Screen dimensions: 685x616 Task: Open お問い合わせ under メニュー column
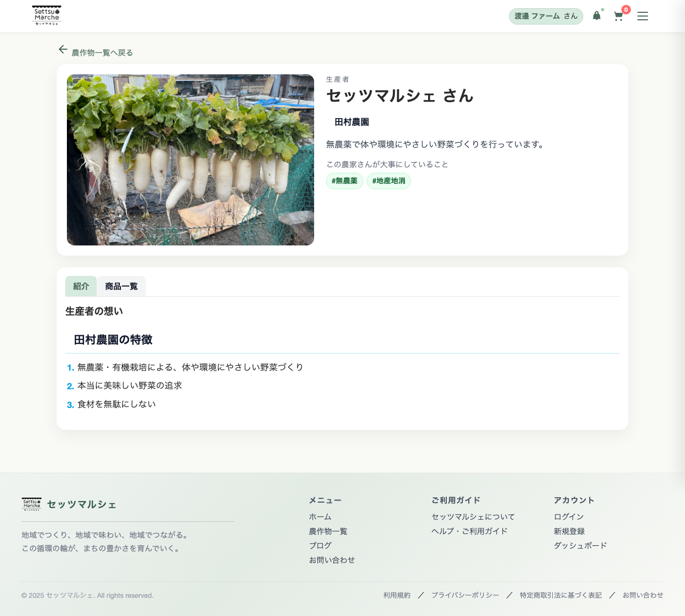point(332,560)
